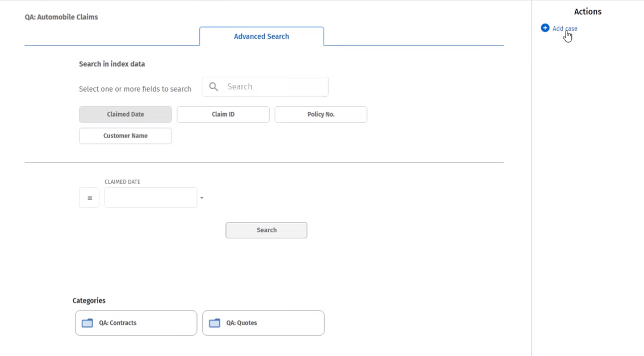The height and width of the screenshot is (356, 644).
Task: Click the Categories section heading
Action: tap(89, 300)
